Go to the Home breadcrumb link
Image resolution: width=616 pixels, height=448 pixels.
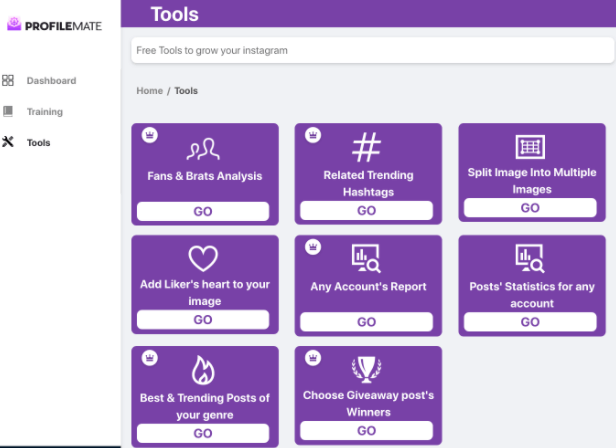click(x=149, y=91)
